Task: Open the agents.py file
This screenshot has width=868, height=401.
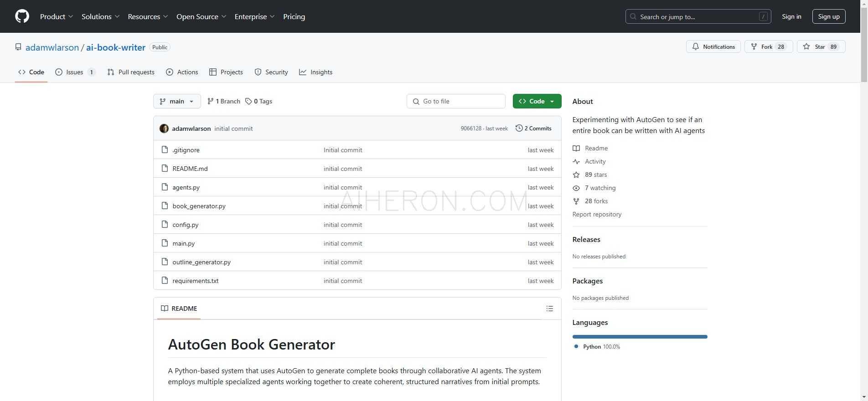Action: (186, 187)
